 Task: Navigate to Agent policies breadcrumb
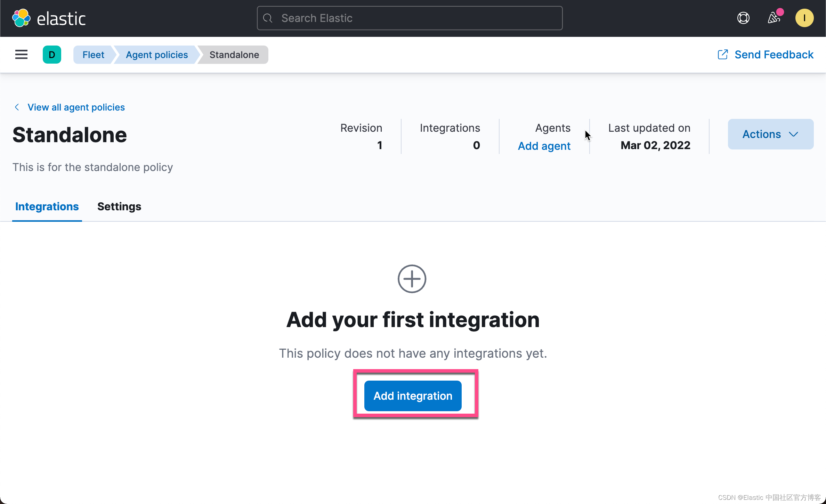click(x=156, y=55)
